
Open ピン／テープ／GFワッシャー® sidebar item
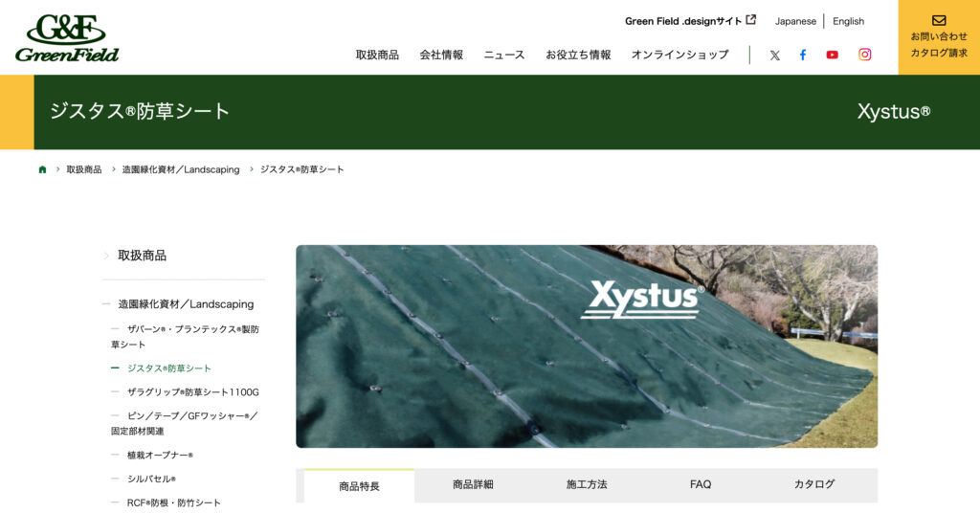[185, 423]
